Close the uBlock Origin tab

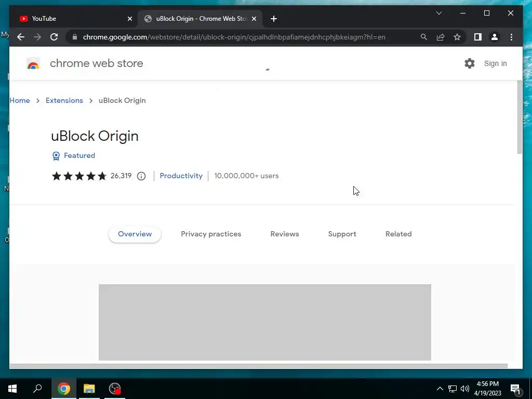click(x=254, y=19)
